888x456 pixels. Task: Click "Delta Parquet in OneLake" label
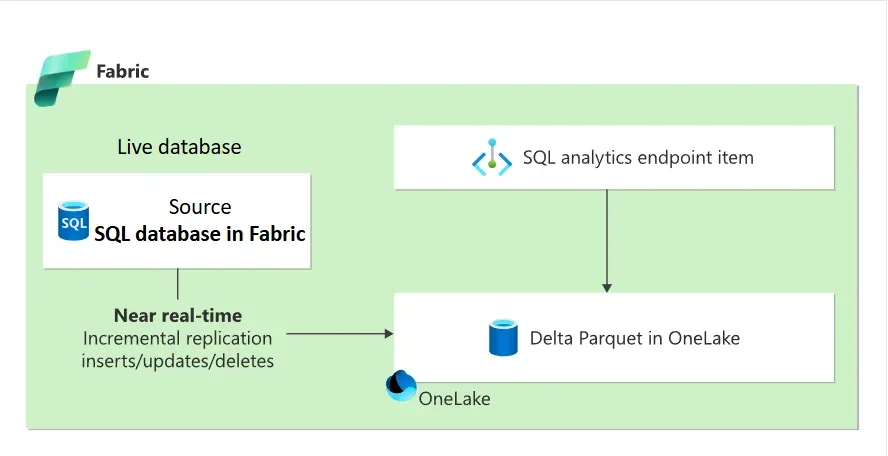click(635, 338)
